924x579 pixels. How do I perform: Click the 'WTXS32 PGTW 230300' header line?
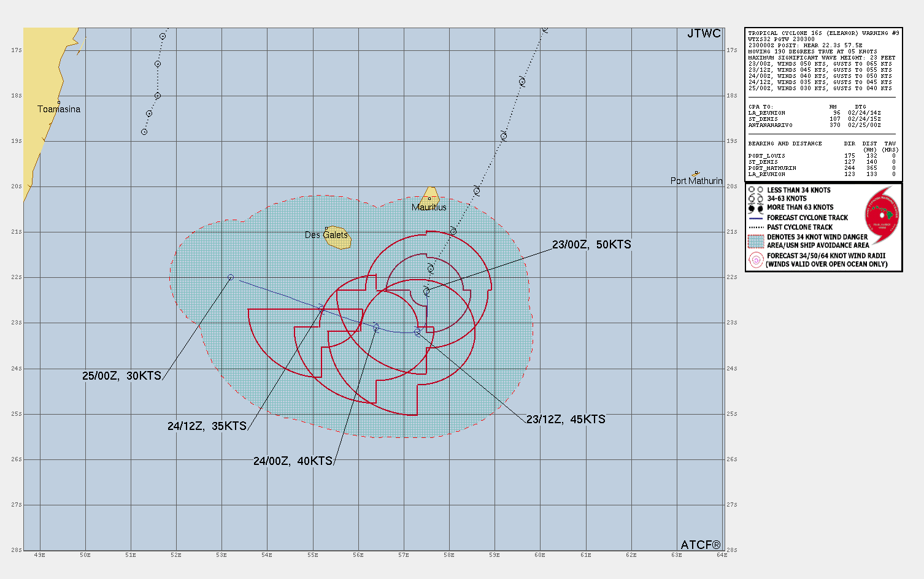pyautogui.click(x=781, y=39)
